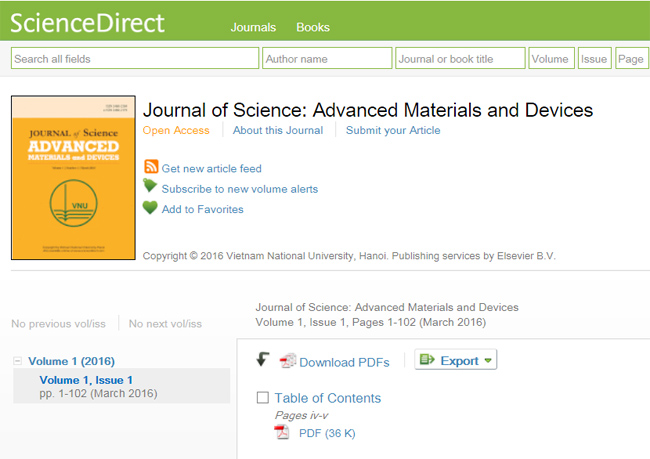Click the orange RSS feed icon
Image resolution: width=650 pixels, height=459 pixels.
click(x=151, y=168)
